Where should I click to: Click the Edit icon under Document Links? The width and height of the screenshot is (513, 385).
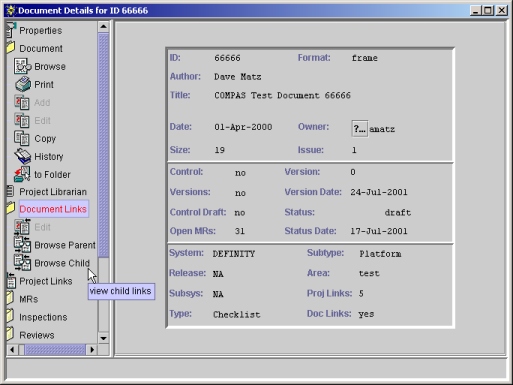(22, 227)
